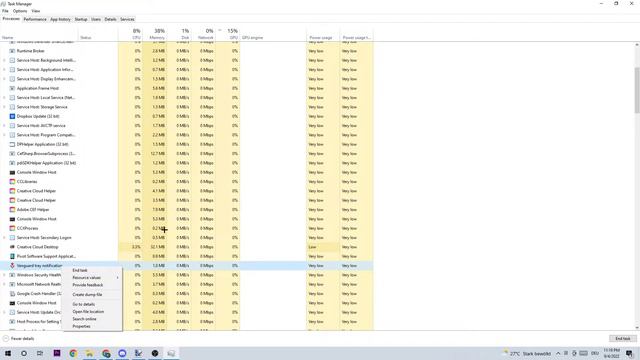Open Properties from context menu
640x360 pixels.
point(92,327)
